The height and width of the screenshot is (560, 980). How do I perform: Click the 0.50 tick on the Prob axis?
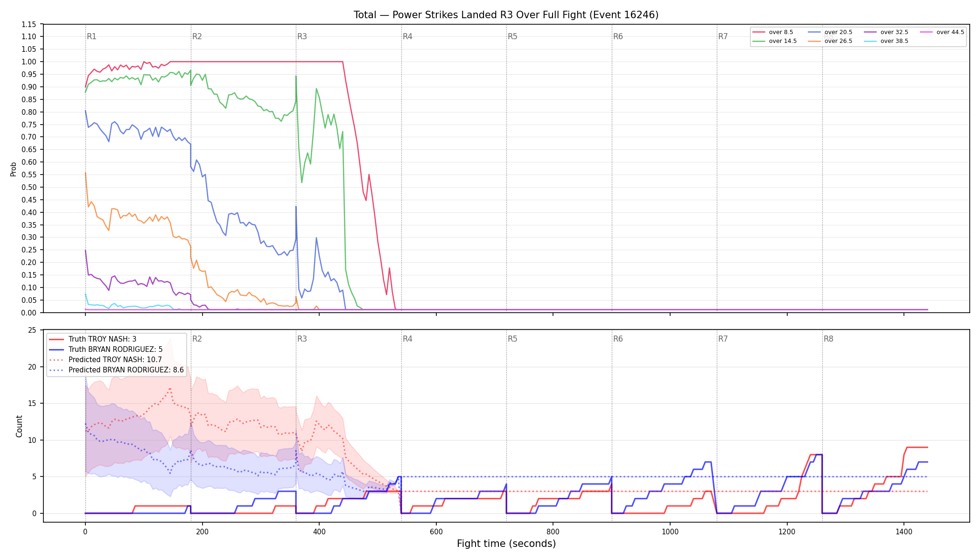click(29, 187)
